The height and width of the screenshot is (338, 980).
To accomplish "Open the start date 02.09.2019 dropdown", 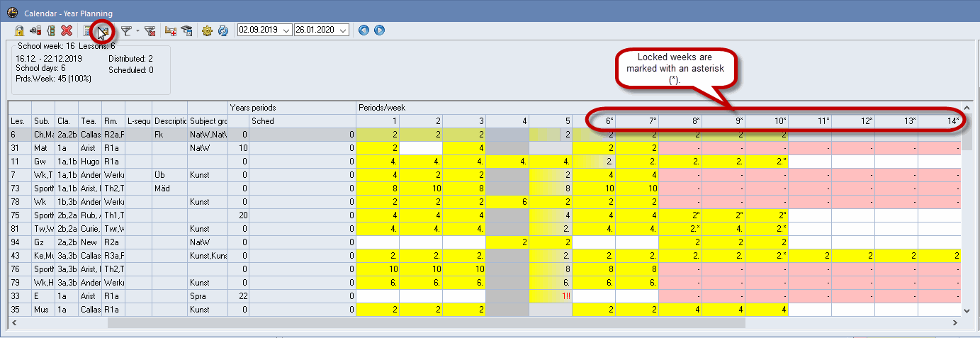I will [286, 30].
